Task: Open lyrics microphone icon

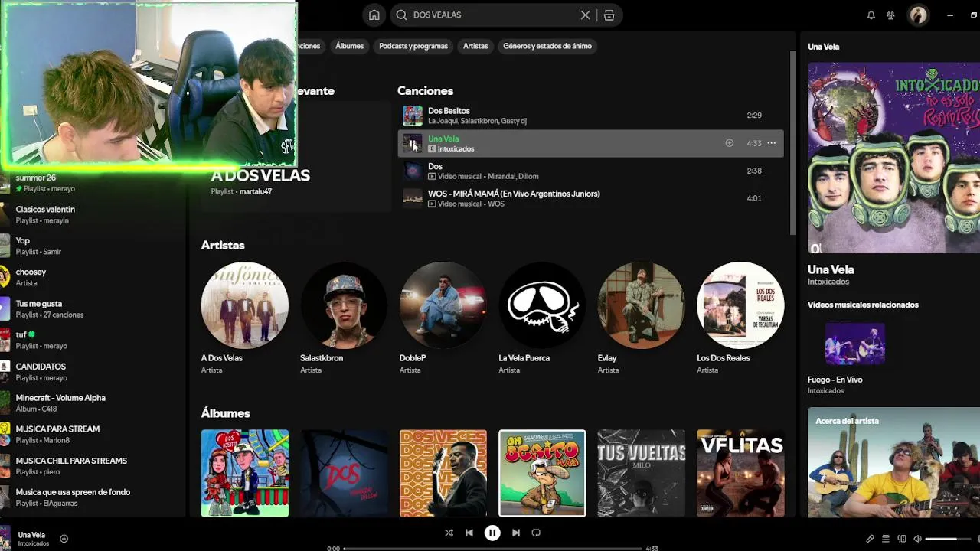Action: pos(870,539)
